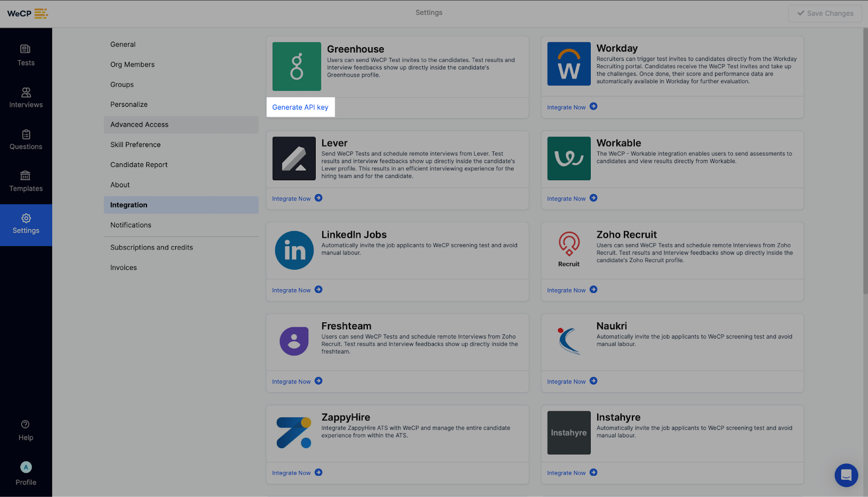This screenshot has width=868, height=497.
Task: Click the Instahyre heading text
Action: click(x=618, y=417)
